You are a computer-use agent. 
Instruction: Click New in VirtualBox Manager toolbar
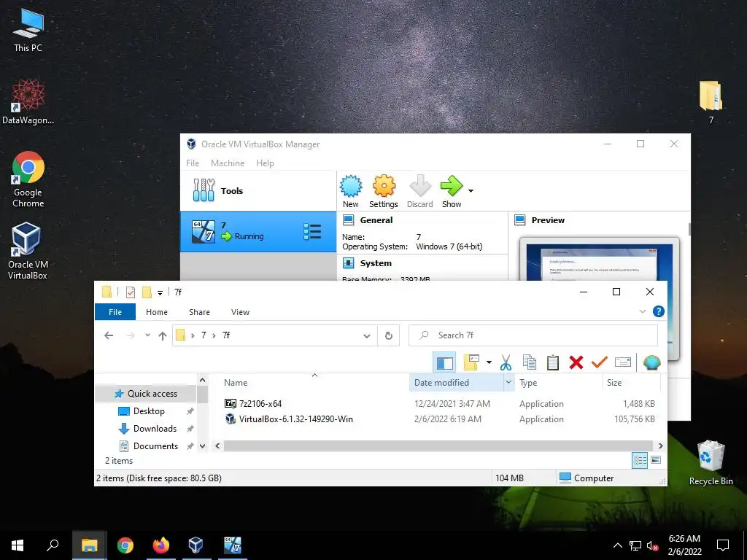351,192
